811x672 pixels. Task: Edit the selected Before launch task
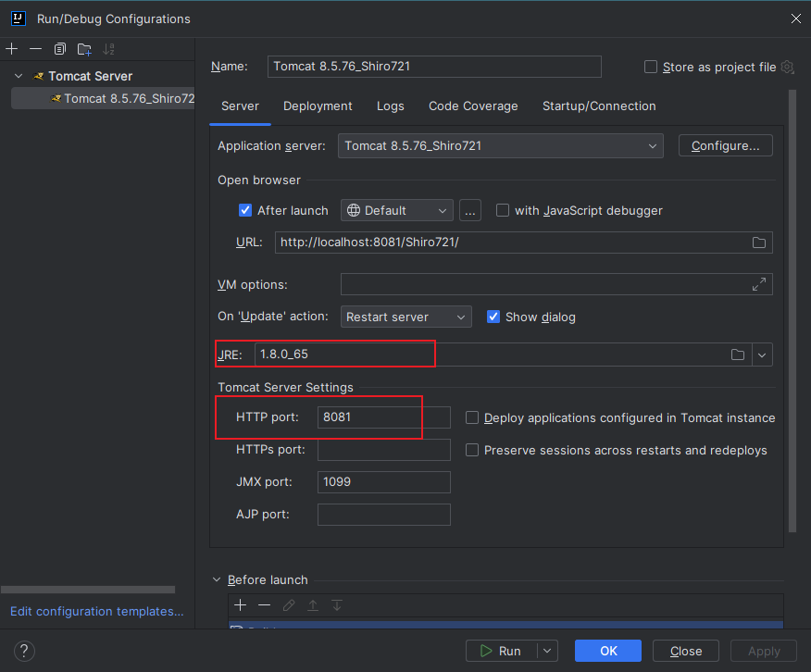point(289,604)
